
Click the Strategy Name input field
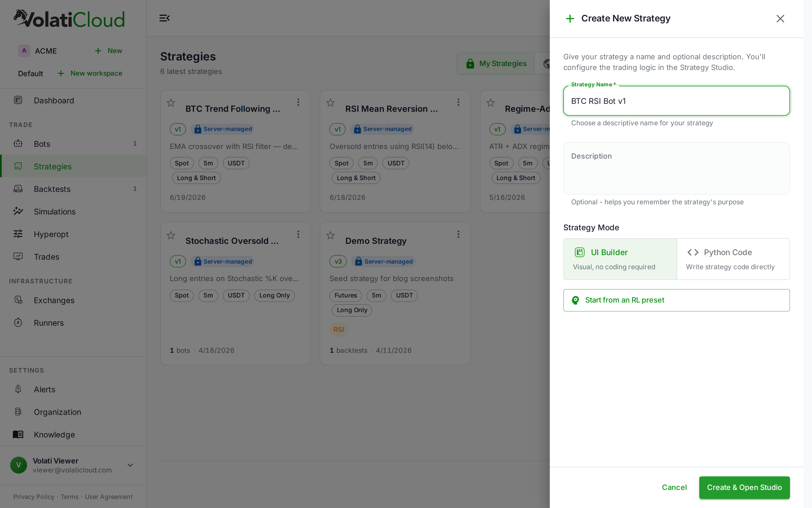[x=676, y=101]
